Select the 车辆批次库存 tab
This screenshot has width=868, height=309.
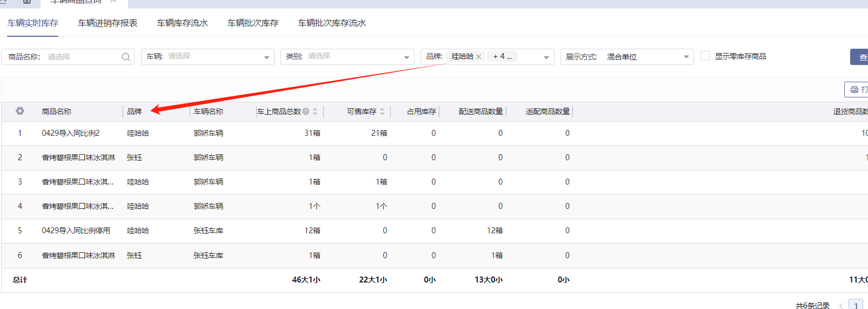coord(253,23)
